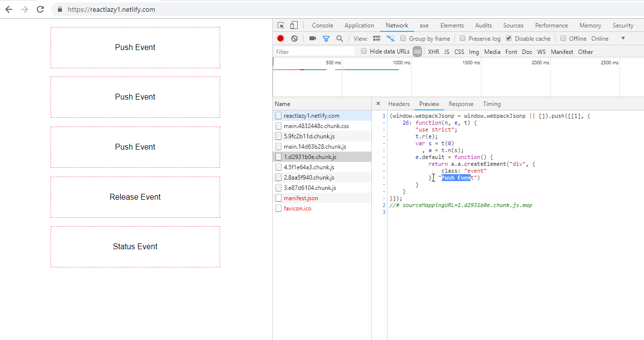Screen dimensions: 644x340
Task: Clear the network log
Action: click(294, 39)
